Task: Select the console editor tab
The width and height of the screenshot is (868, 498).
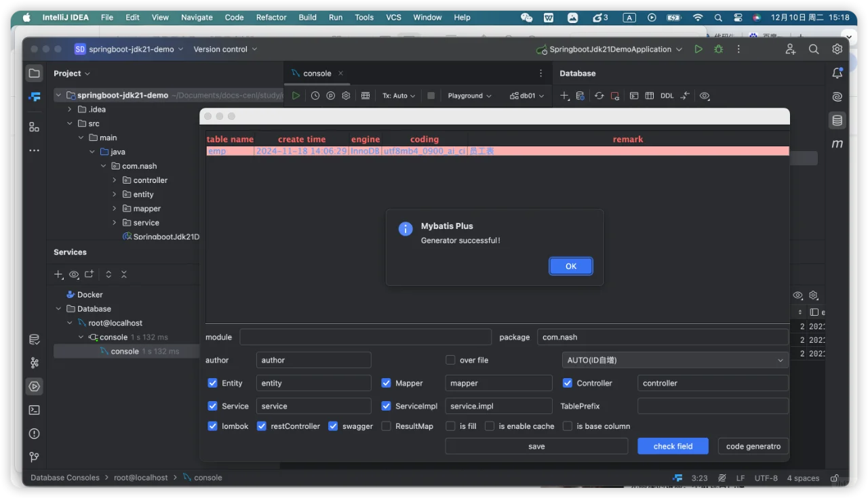Action: 317,73
